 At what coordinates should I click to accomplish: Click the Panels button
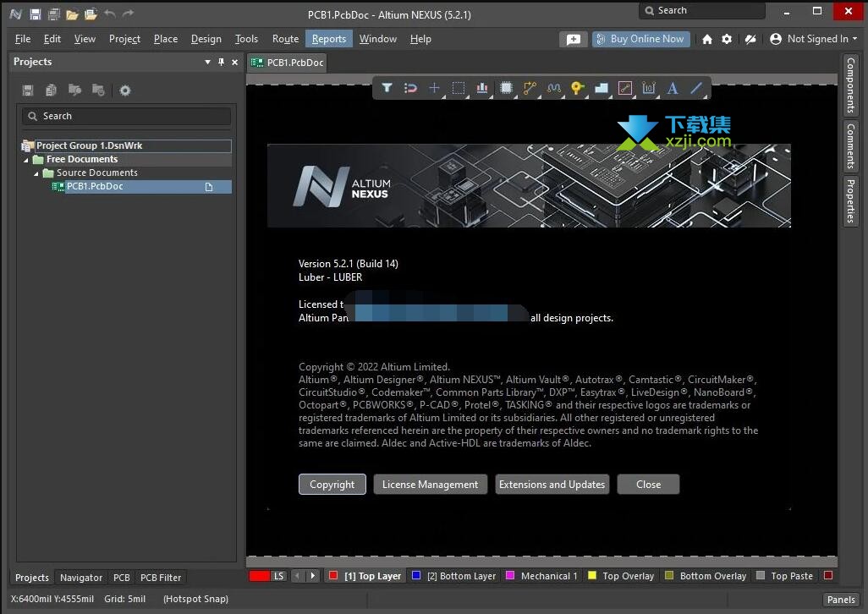841,599
